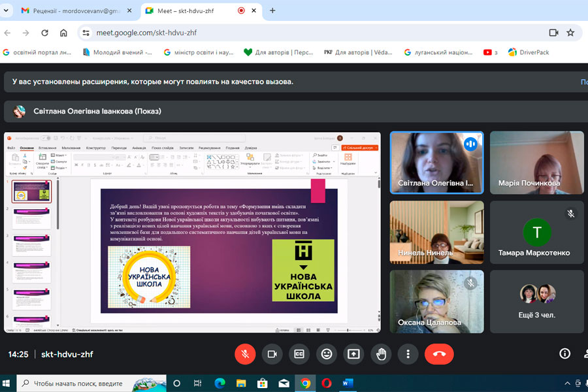Viewport: 588px width, 392px height.
Task: Click the Спільний доступ button
Action: 359,148
